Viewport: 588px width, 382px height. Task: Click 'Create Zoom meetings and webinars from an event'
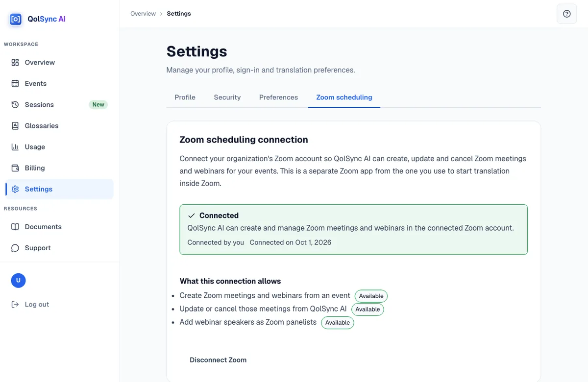(265, 295)
